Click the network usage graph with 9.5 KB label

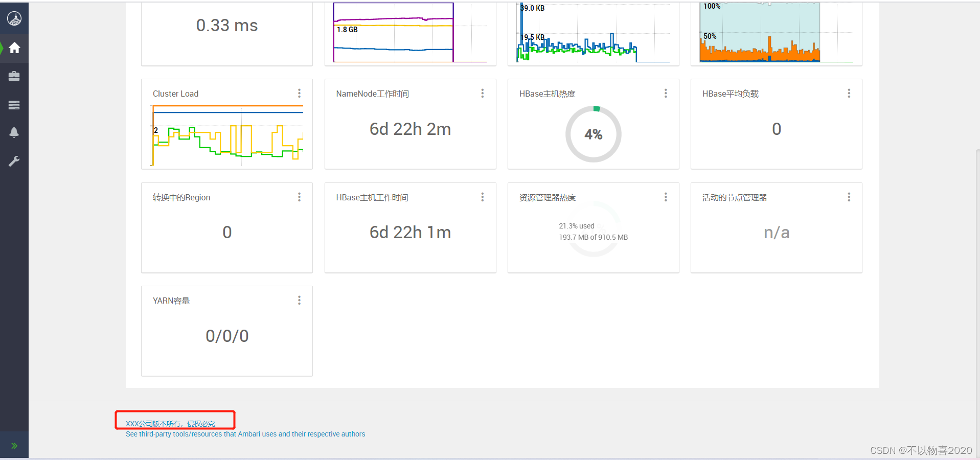coord(593,32)
